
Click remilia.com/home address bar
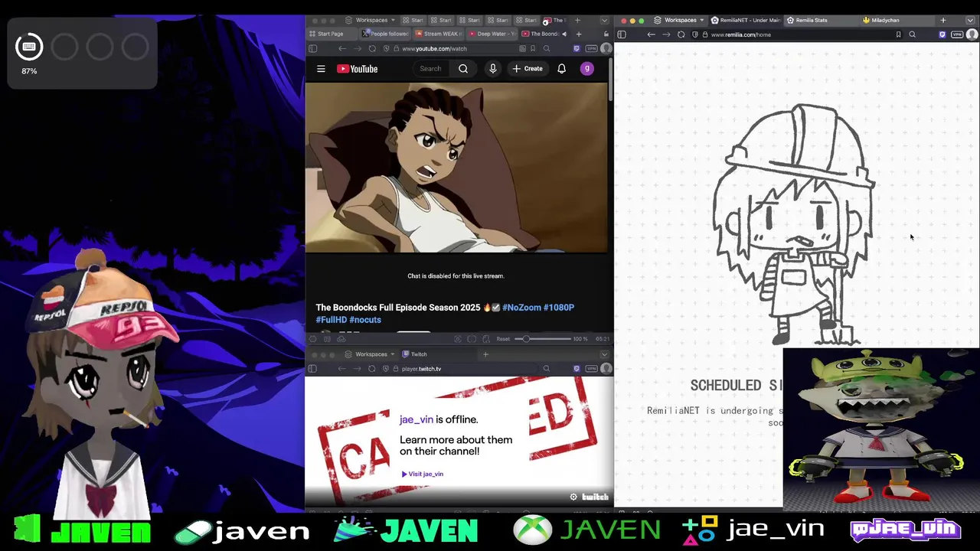pyautogui.click(x=796, y=34)
